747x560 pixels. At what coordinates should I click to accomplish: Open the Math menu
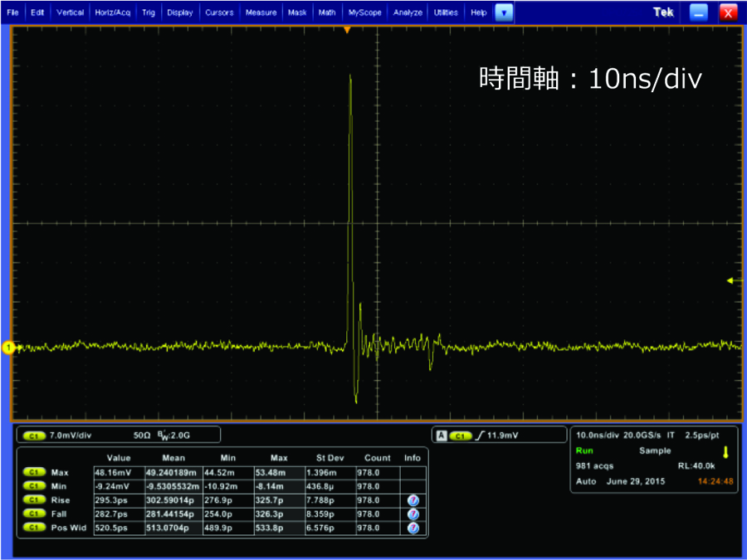click(327, 12)
